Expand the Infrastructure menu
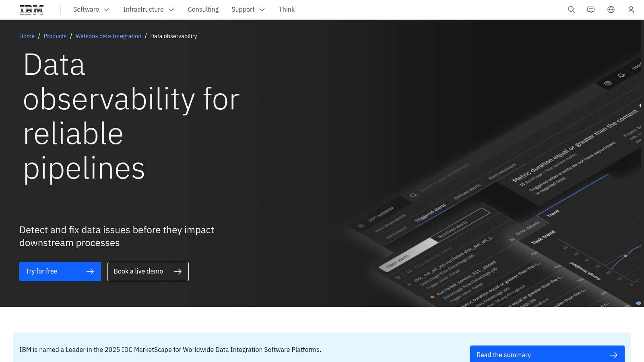644x362 pixels. pyautogui.click(x=149, y=10)
